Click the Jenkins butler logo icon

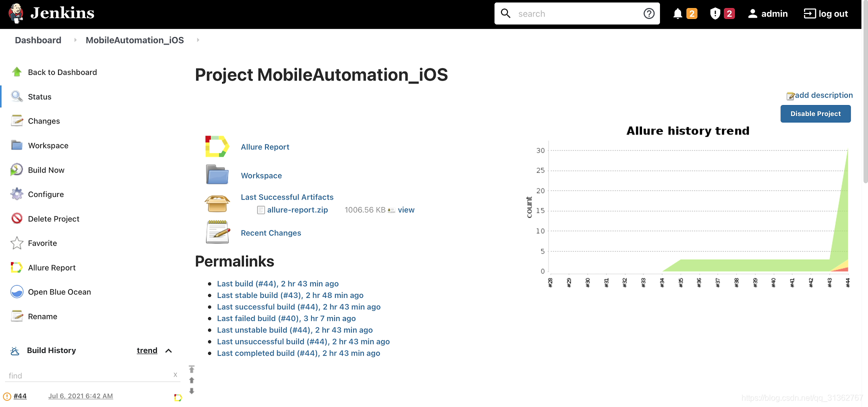[16, 13]
